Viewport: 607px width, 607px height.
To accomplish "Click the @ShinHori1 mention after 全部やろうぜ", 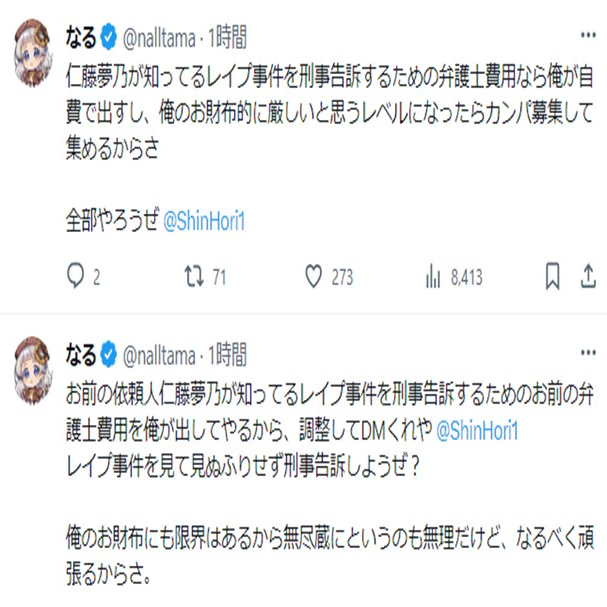I will click(x=204, y=219).
